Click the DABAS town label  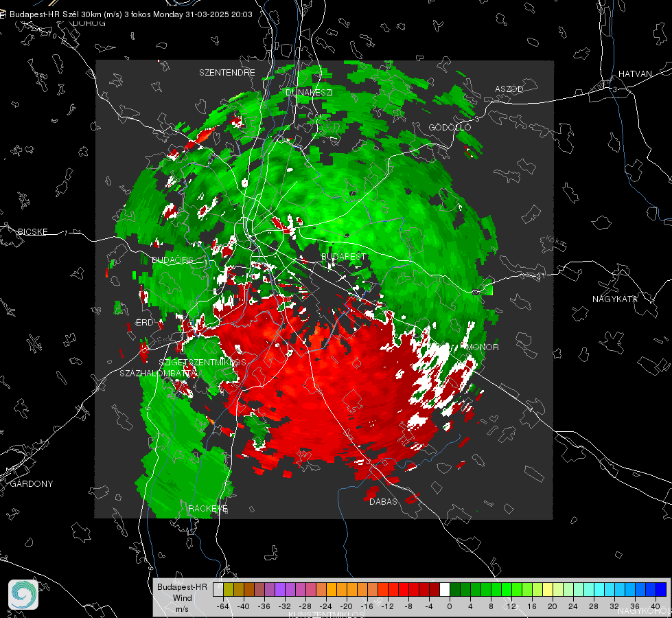383,501
